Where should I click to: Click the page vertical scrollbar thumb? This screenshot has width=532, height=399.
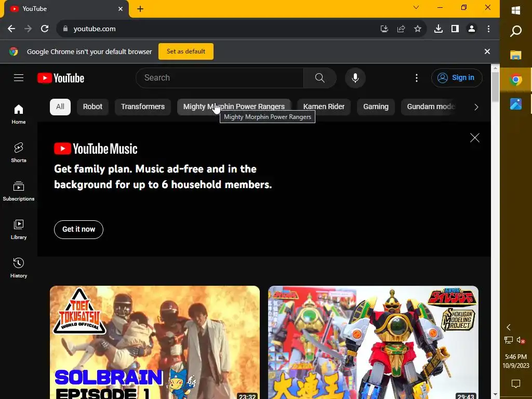click(495, 87)
